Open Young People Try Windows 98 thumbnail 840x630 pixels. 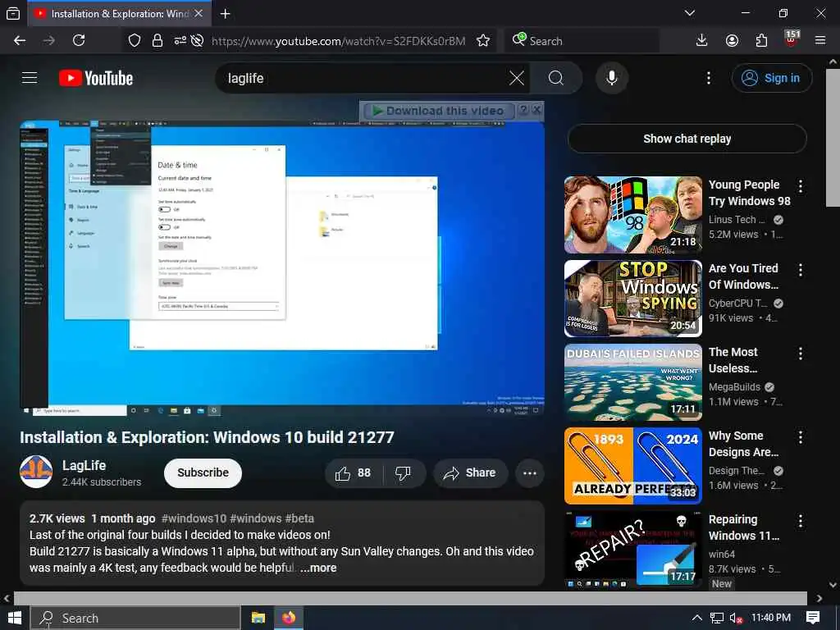pyautogui.click(x=632, y=215)
